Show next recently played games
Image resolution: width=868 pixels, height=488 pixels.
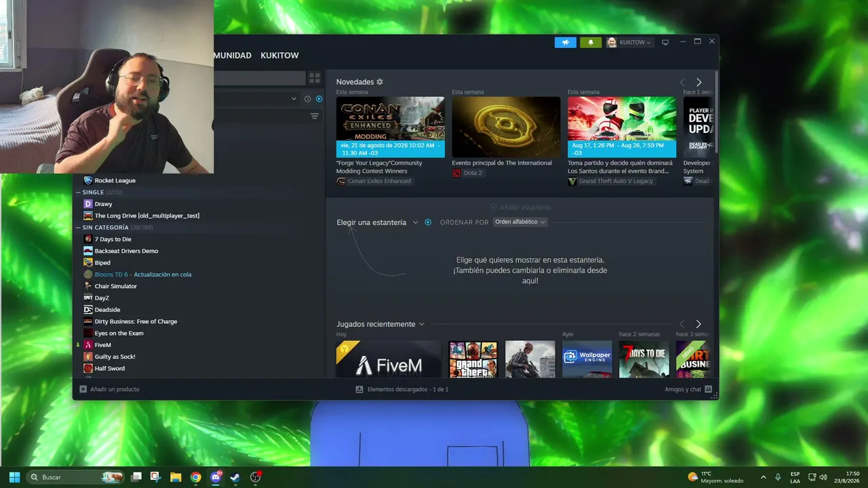[x=698, y=325]
